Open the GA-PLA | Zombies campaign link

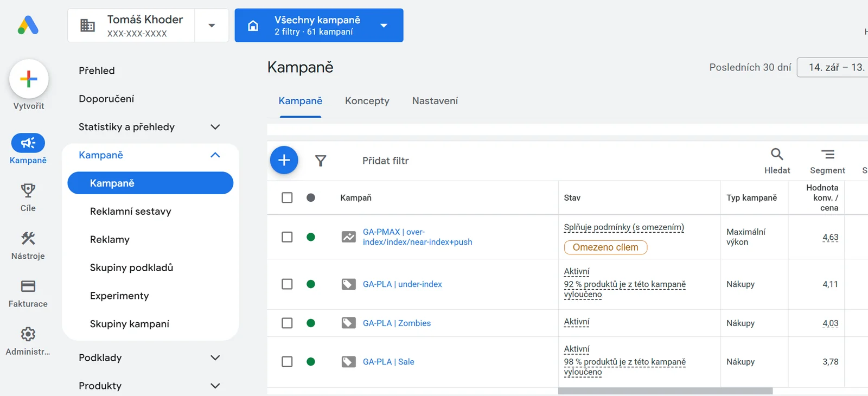(x=397, y=323)
